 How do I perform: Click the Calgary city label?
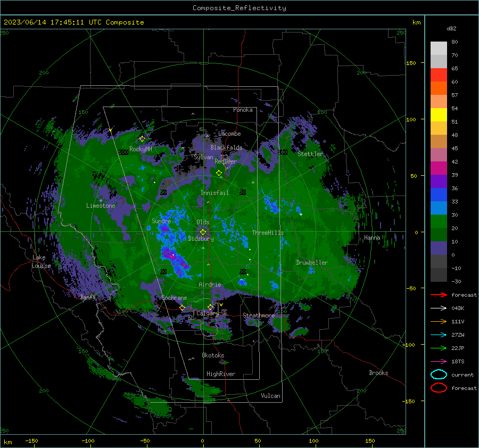(x=208, y=313)
